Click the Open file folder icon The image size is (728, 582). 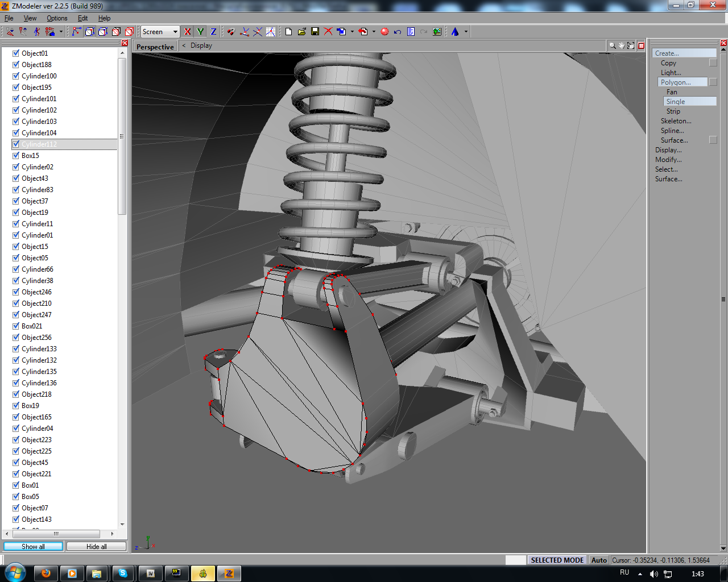point(302,32)
